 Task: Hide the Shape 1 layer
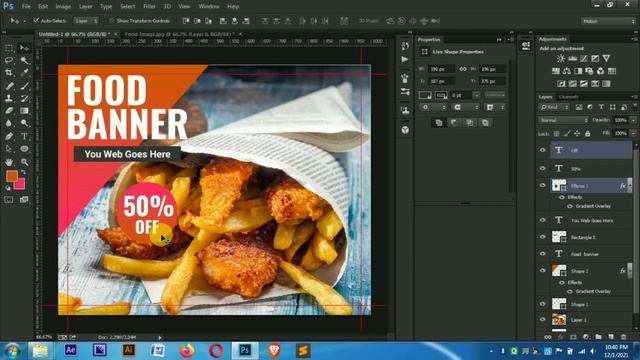point(542,304)
